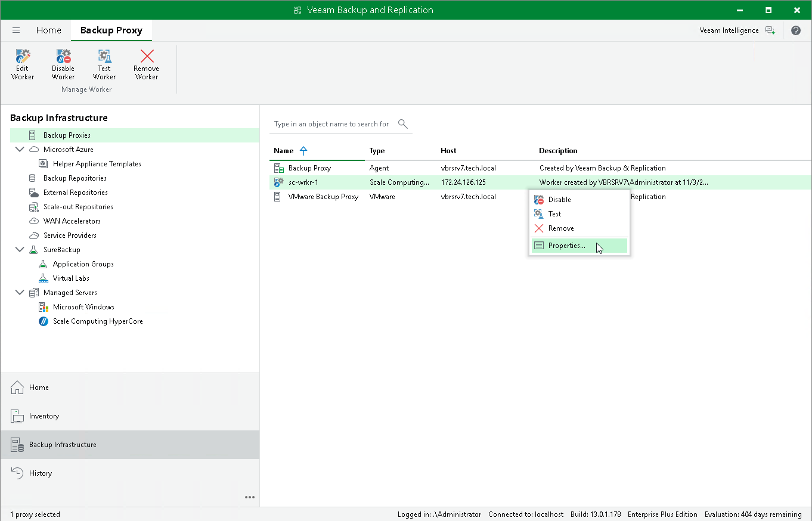The width and height of the screenshot is (812, 521).
Task: Open the History navigation view
Action: coord(130,473)
